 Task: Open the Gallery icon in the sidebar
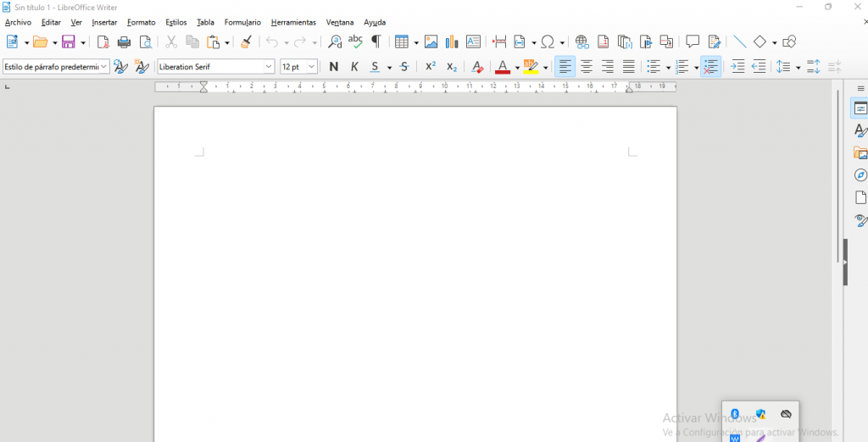[x=860, y=153]
